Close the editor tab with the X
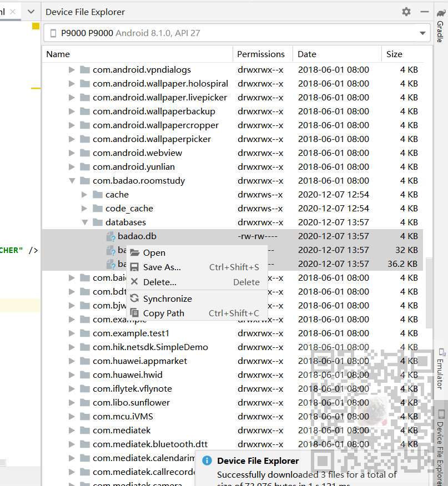448x486 pixels. 13,12
